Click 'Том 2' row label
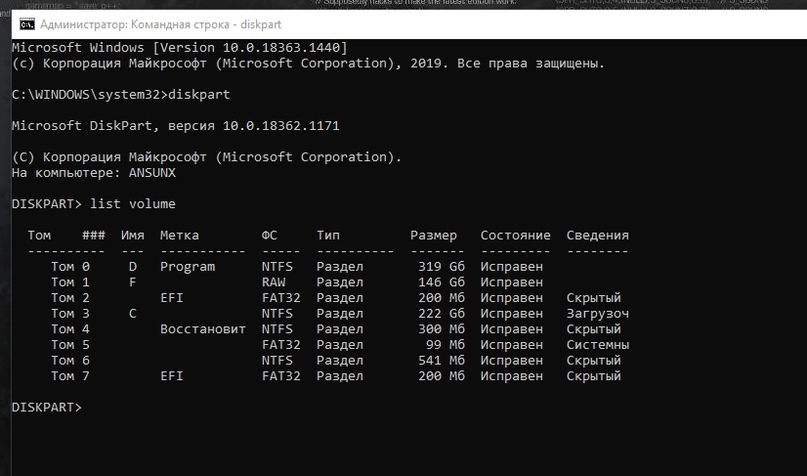 point(71,297)
